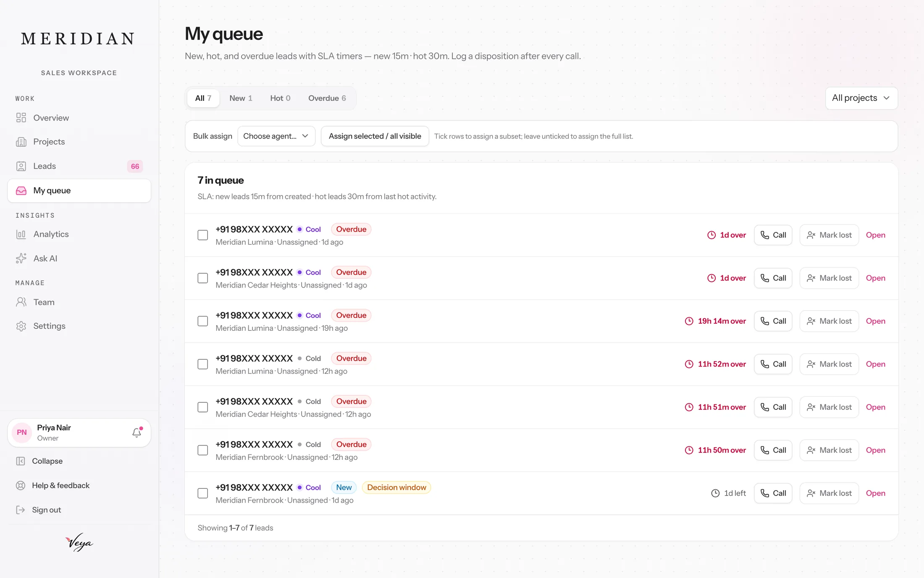This screenshot has width=924, height=578.
Task: Tick checkbox for Fernbrook 12h ago lead
Action: (x=203, y=450)
